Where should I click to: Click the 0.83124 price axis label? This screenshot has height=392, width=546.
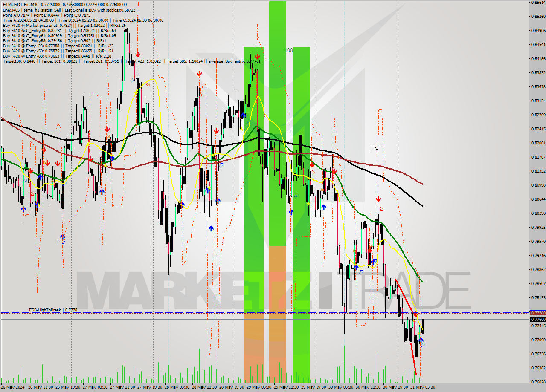[538, 101]
